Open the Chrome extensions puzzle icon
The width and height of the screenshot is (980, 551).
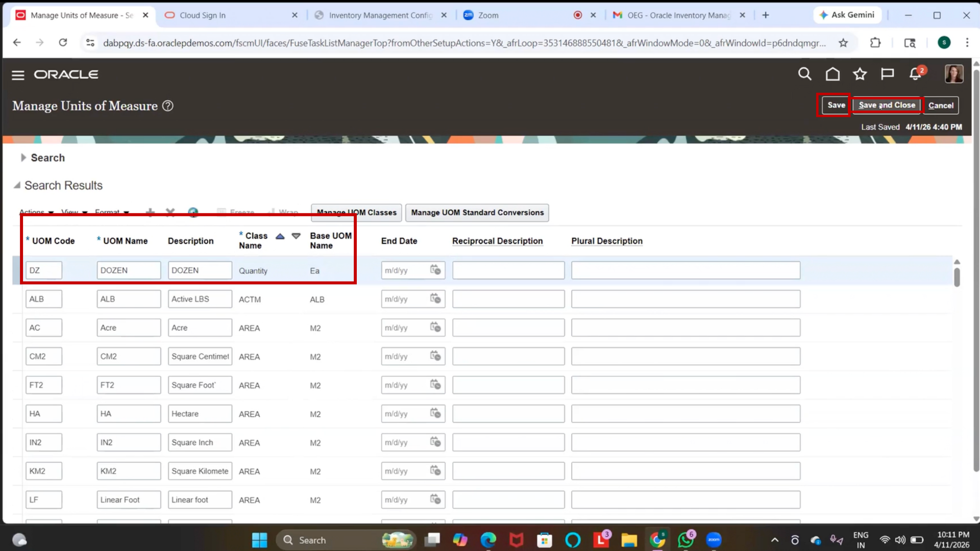point(875,43)
